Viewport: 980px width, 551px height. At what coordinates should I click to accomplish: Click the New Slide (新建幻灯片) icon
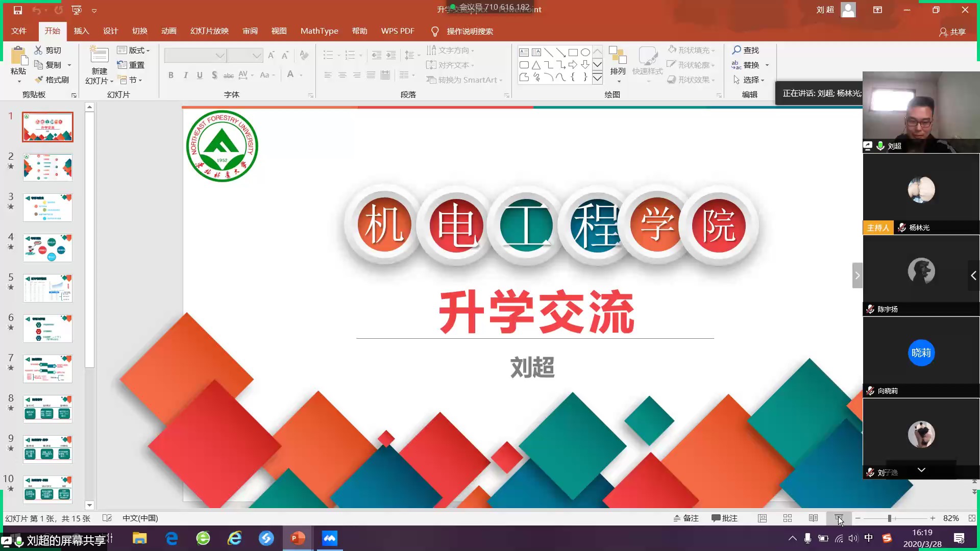point(99,56)
